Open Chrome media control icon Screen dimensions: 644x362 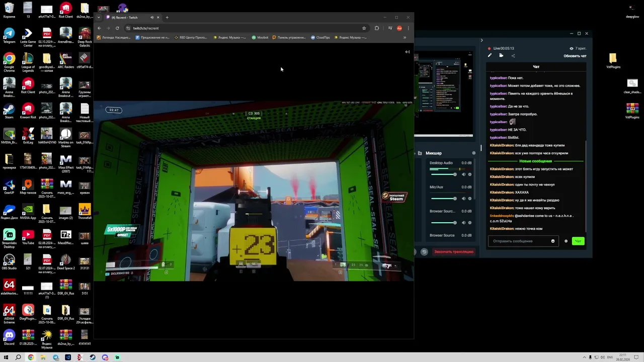390,28
